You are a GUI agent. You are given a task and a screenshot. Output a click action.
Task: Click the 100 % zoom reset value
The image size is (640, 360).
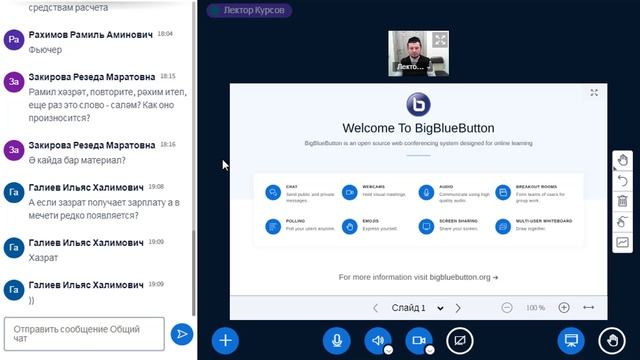535,308
